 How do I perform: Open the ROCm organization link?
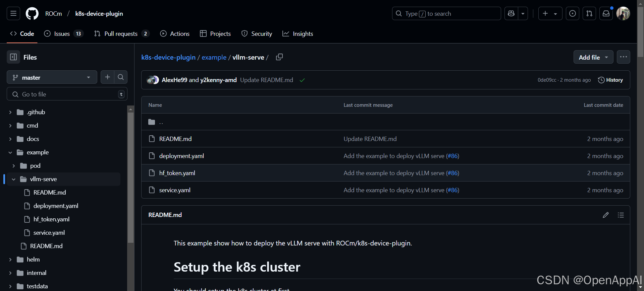coord(54,14)
